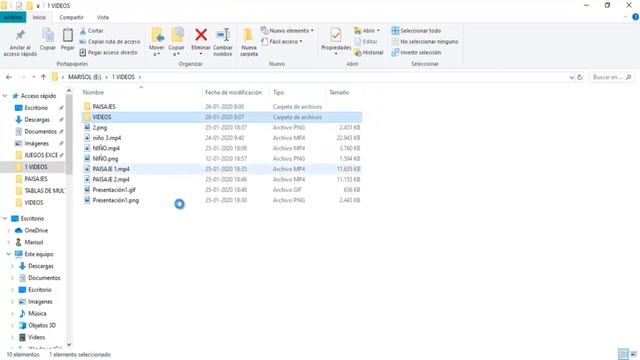Click the Buscar search box
The width and height of the screenshot is (640, 360).
(x=612, y=77)
